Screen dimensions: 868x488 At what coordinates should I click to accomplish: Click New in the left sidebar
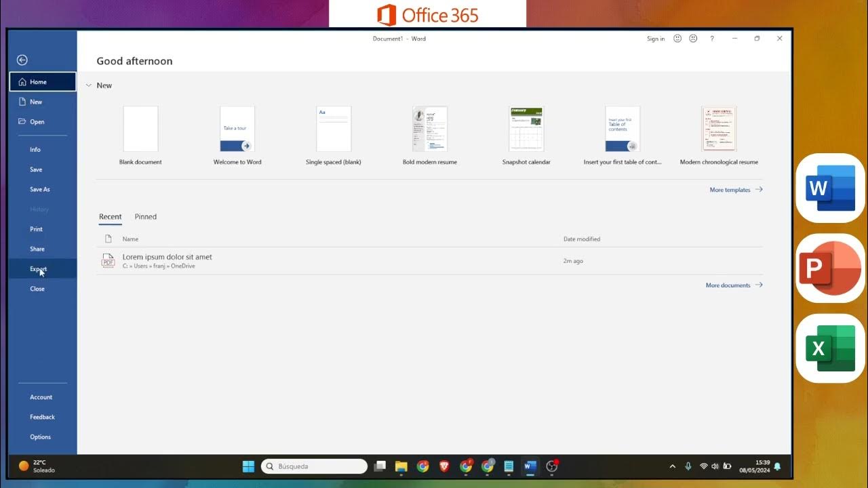(43, 102)
